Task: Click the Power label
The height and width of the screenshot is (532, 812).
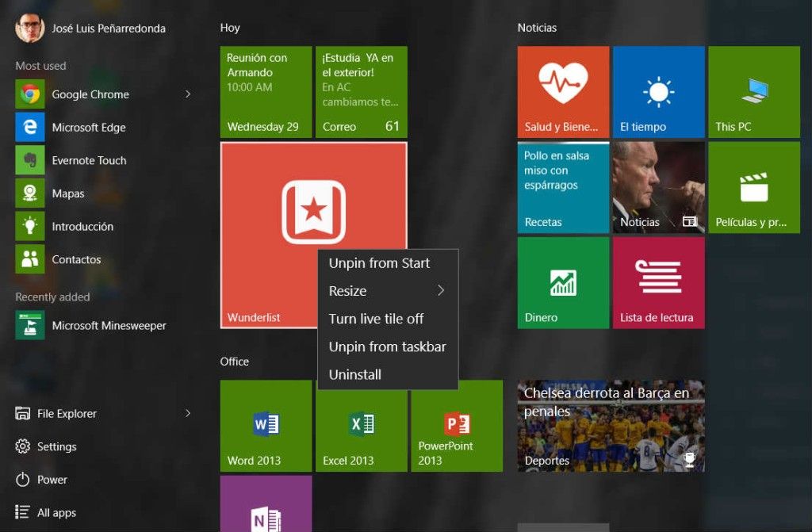Action: (52, 480)
